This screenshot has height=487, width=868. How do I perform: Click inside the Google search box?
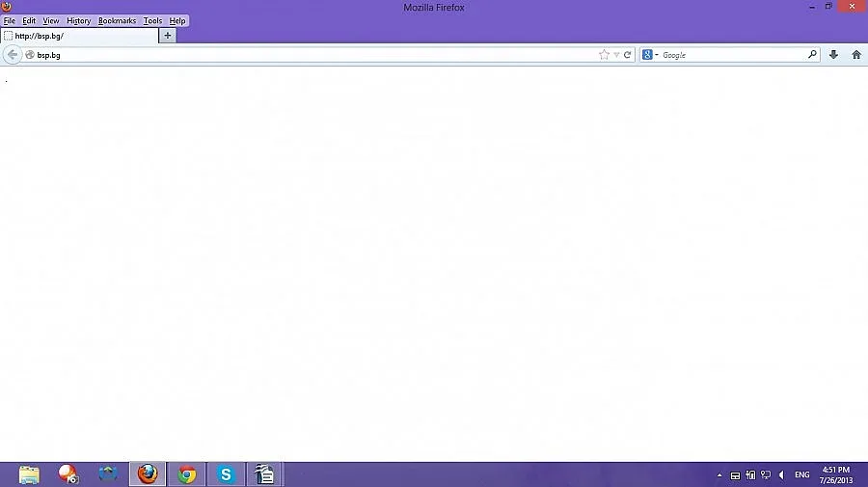[731, 55]
